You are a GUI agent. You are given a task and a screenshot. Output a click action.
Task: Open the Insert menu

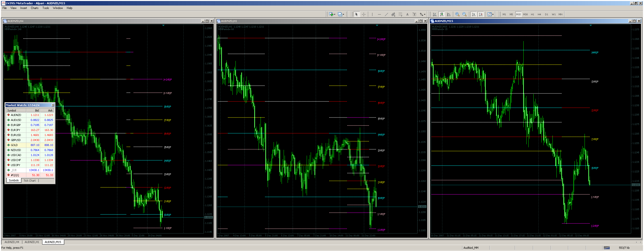pyautogui.click(x=24, y=8)
